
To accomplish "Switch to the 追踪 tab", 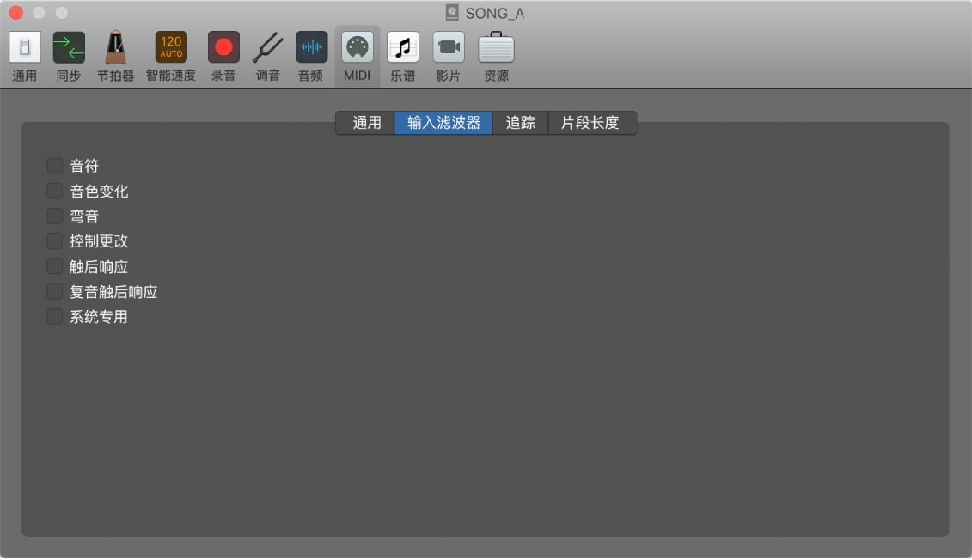I will [520, 123].
